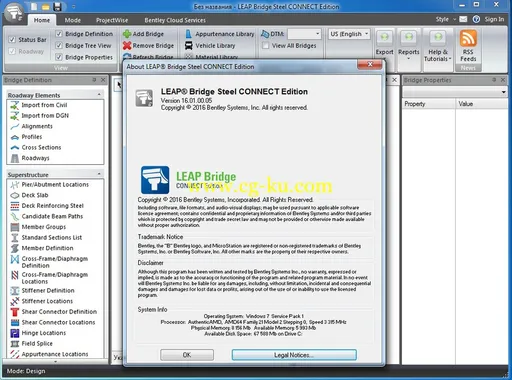
Task: Click the Property column header
Action: (x=429, y=104)
